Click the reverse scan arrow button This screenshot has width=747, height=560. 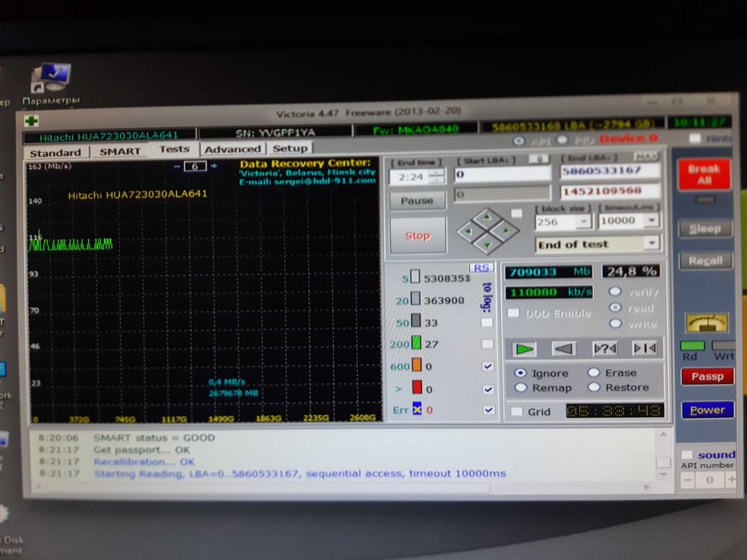(564, 349)
